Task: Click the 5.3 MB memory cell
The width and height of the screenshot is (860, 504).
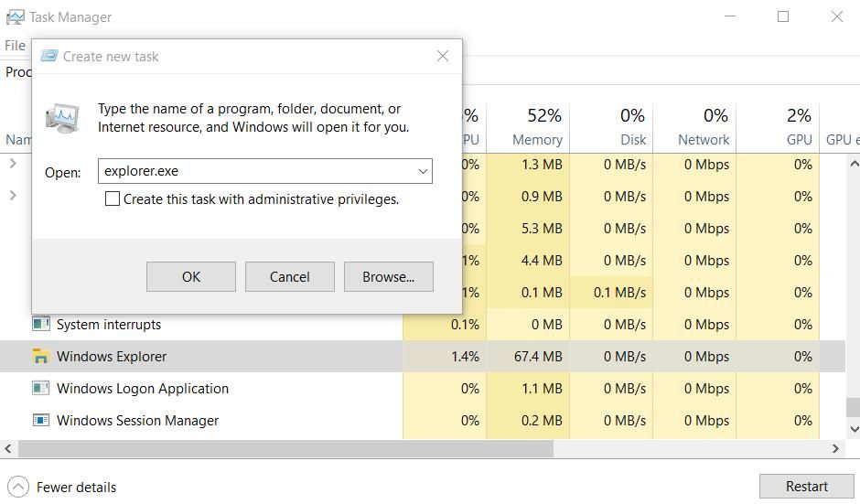Action: (528, 228)
